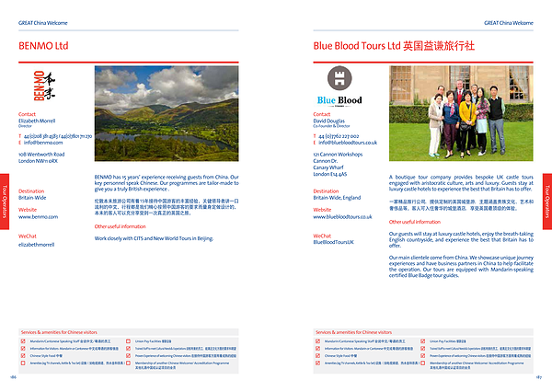The width and height of the screenshot is (552, 392).
Task: Toggle BENMO Union Pay Facilities checkbox
Action: 129,341
